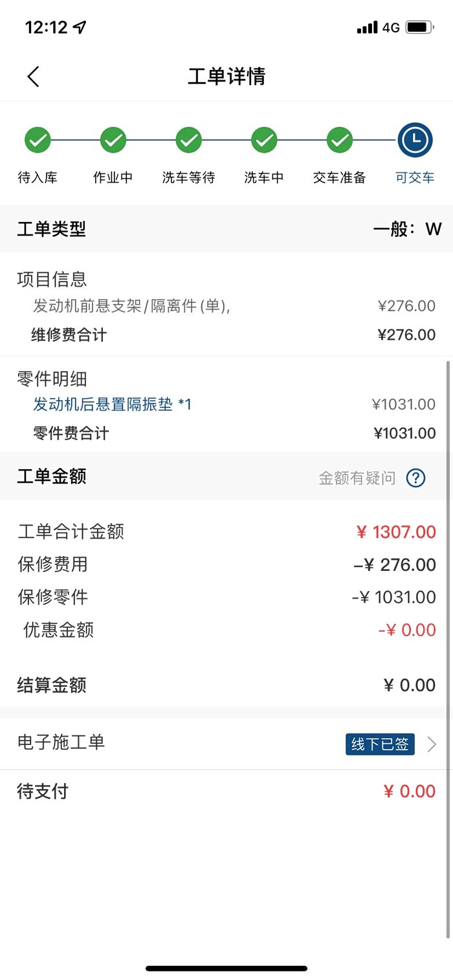This screenshot has width=453, height=980.
Task: Tap the 洗车等待 checkmark step icon
Action: 188,140
